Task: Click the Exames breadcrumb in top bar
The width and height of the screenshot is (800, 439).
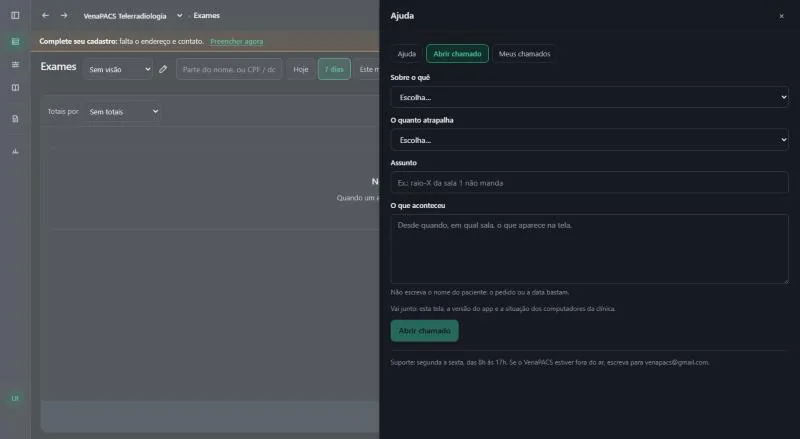Action: click(207, 16)
